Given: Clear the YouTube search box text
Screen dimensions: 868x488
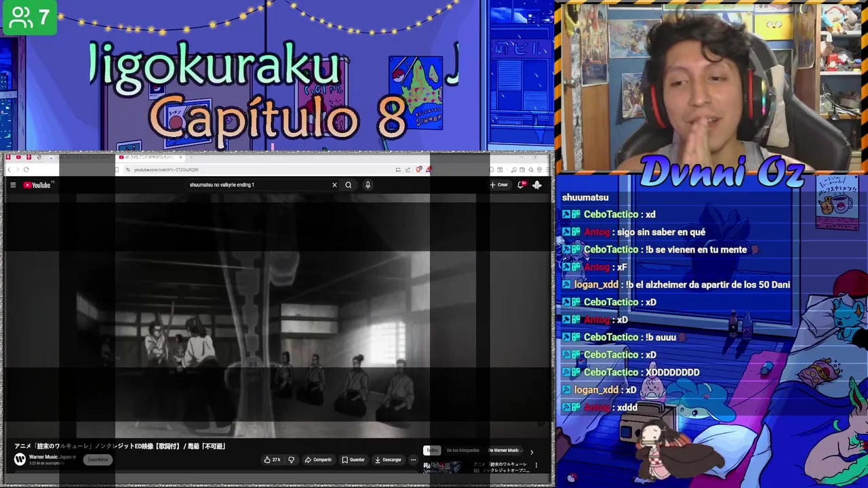Looking at the screenshot, I should tap(334, 185).
